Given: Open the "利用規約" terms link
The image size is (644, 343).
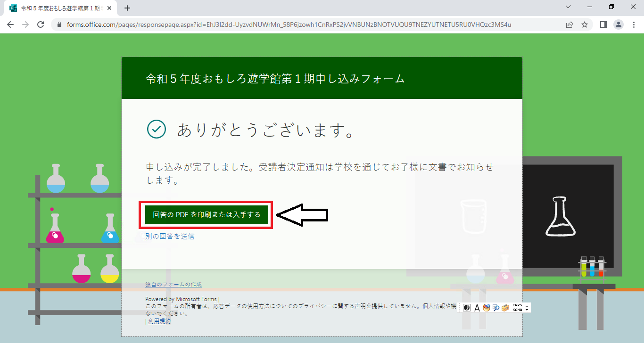Looking at the screenshot, I should coord(159,321).
